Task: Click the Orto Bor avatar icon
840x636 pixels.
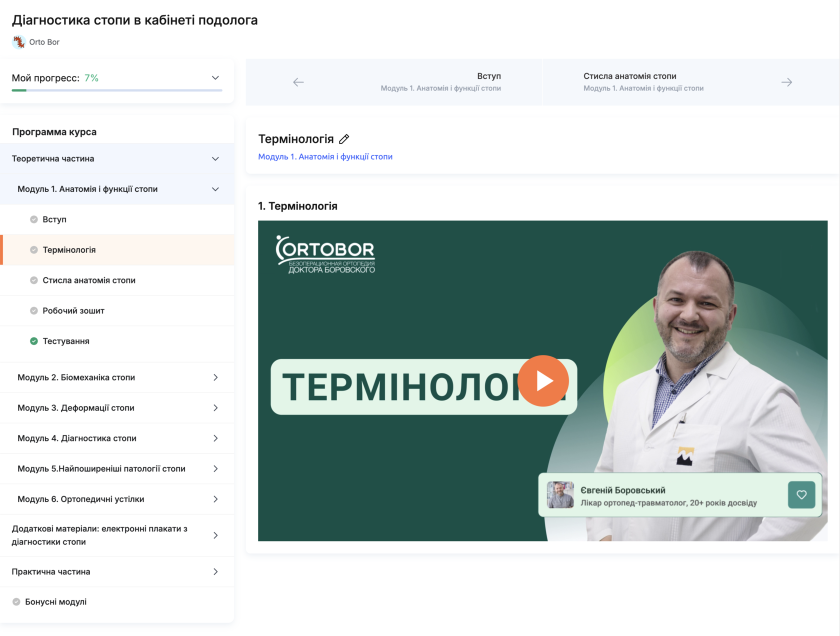Action: pos(19,42)
